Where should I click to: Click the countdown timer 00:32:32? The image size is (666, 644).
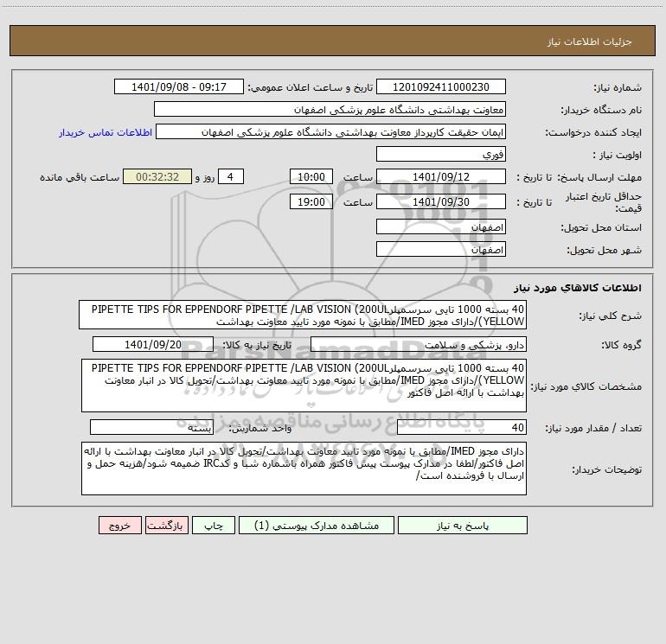[157, 177]
